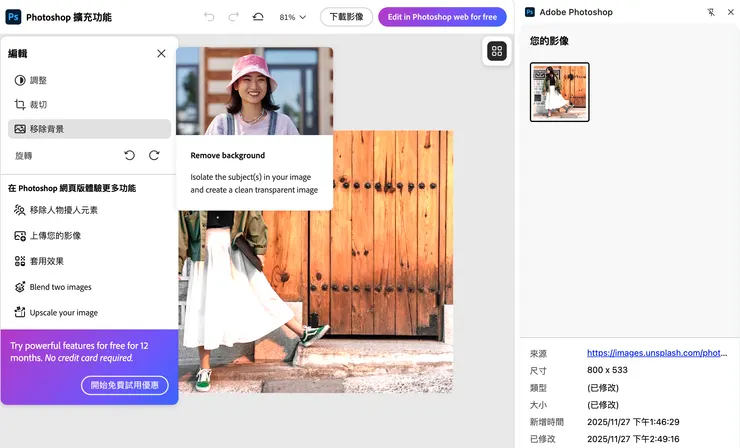Reset image to original with revert icon

[x=258, y=17]
